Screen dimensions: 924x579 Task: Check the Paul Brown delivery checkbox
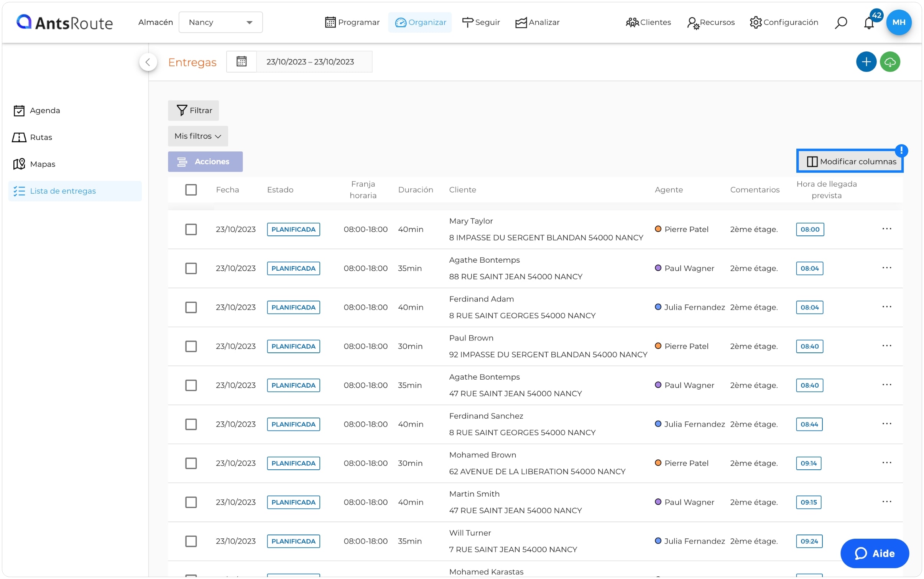191,346
